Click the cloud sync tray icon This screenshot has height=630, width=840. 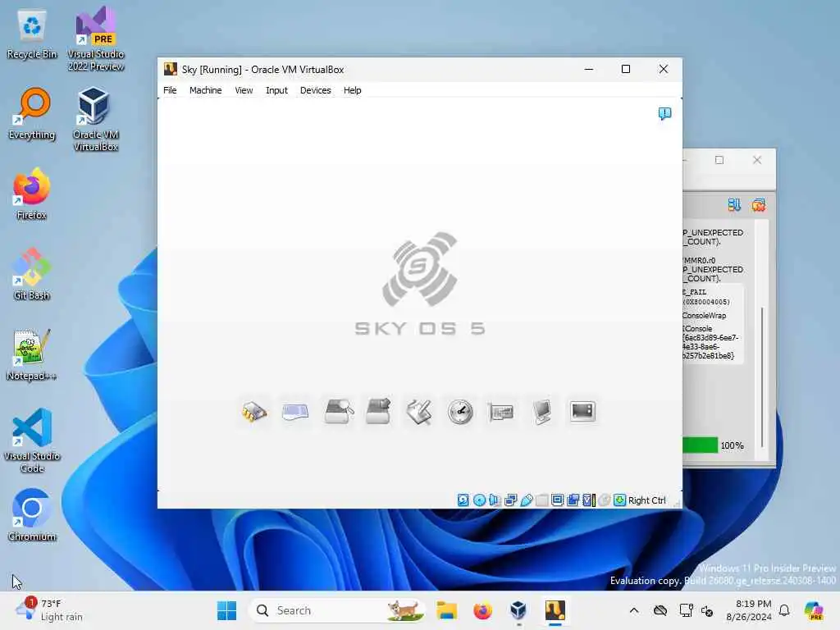click(x=660, y=610)
